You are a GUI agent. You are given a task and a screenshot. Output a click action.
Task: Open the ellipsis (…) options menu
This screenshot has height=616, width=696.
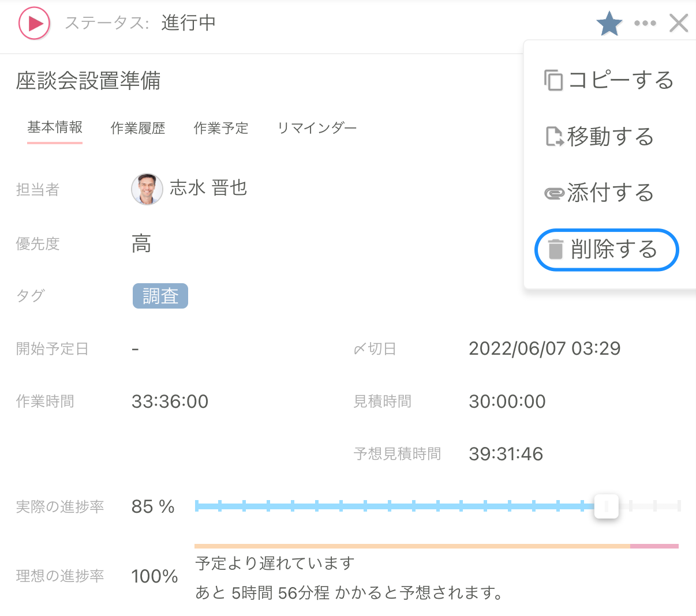tap(645, 23)
